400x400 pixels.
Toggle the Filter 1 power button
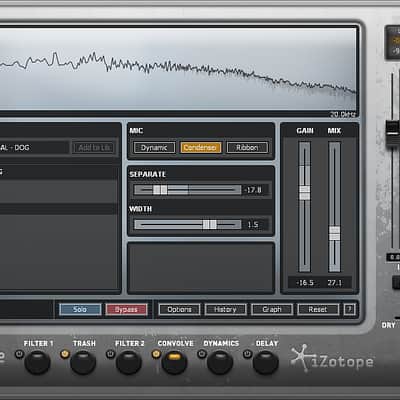point(19,354)
